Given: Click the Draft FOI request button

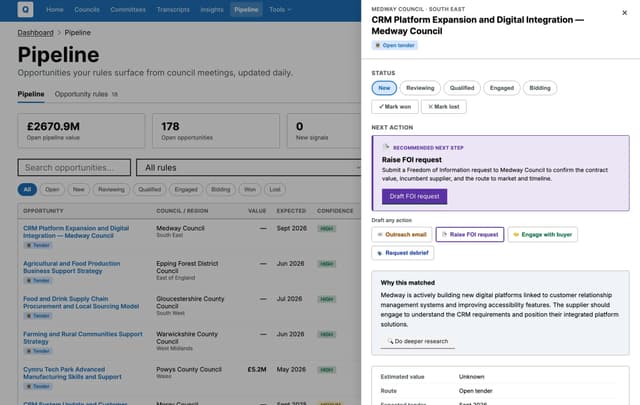Looking at the screenshot, I should (414, 196).
